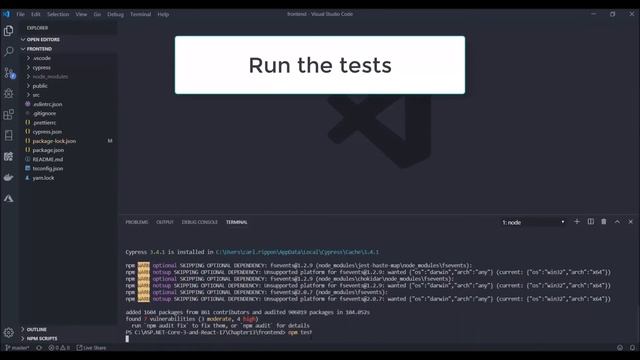This screenshot has height=360, width=640.
Task: Open the Azure view in activity bar
Action: (9, 199)
